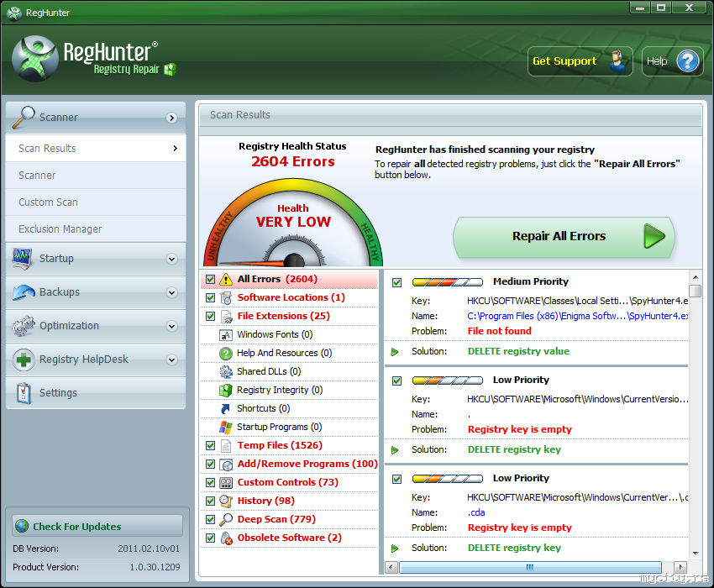714x588 pixels.
Task: Expand the Startup section chevron
Action: point(171,260)
